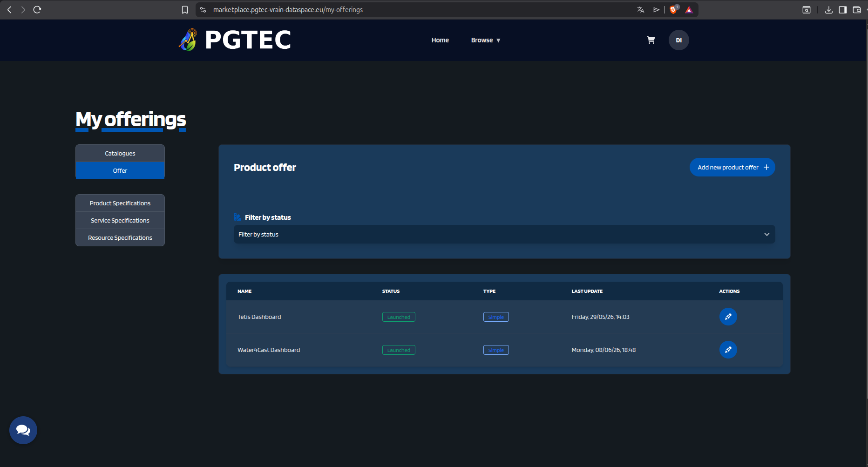
Task: Go to Home in navigation
Action: point(440,40)
